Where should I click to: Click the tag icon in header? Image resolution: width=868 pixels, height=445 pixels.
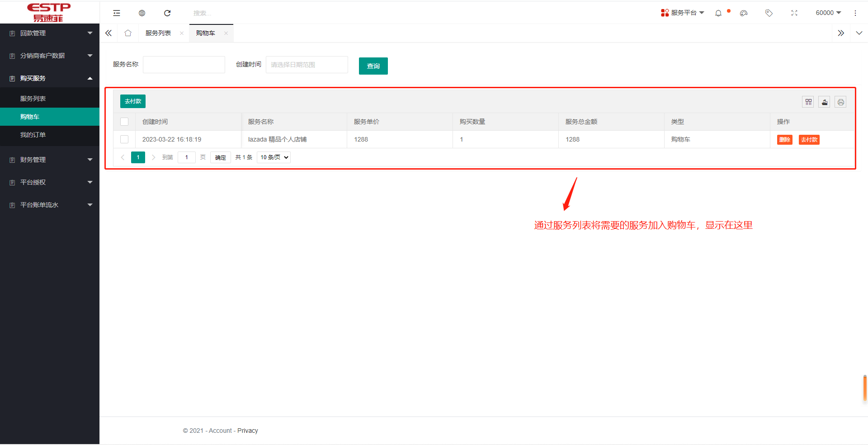tap(769, 13)
